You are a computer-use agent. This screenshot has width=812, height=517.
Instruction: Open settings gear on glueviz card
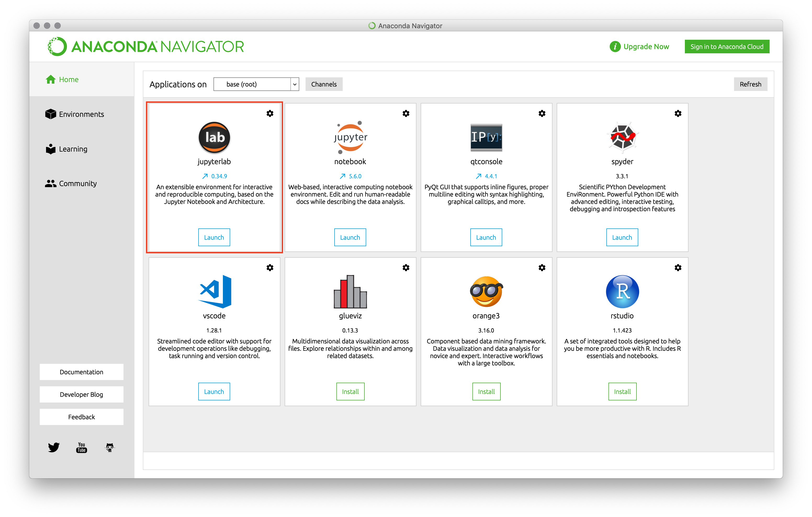click(406, 268)
